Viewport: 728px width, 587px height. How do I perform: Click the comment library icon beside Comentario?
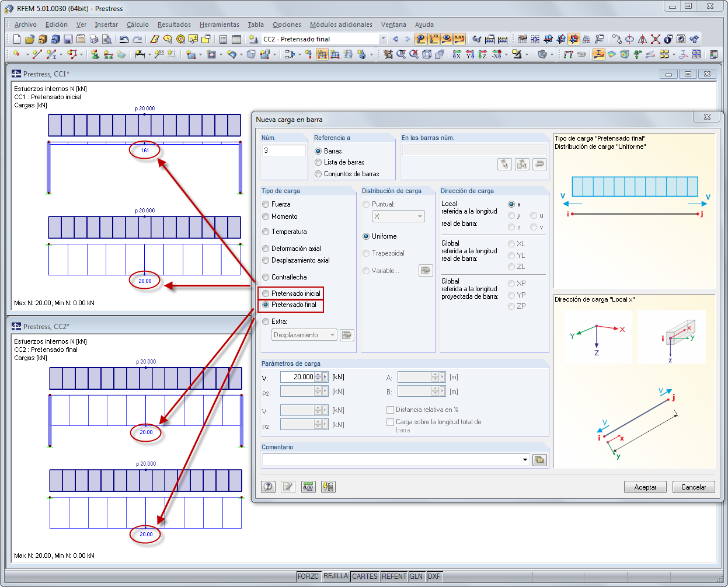(539, 460)
